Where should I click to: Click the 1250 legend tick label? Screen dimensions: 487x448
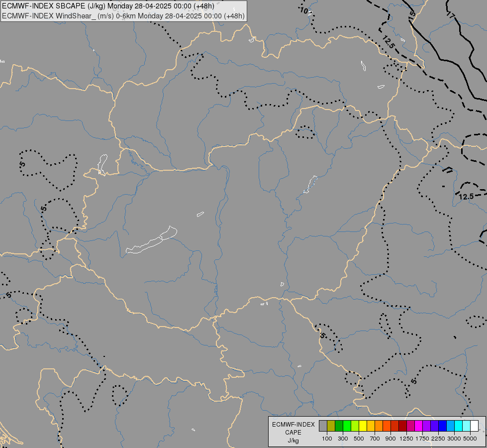406,439
